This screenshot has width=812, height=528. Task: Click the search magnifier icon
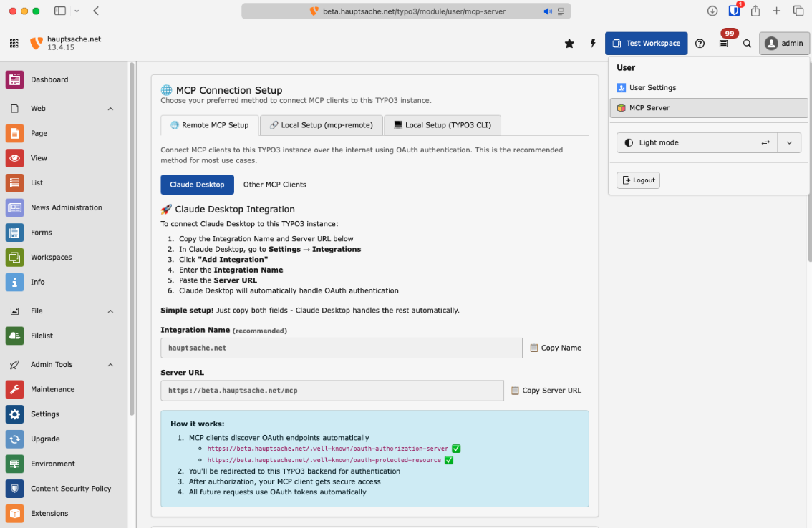click(x=747, y=44)
